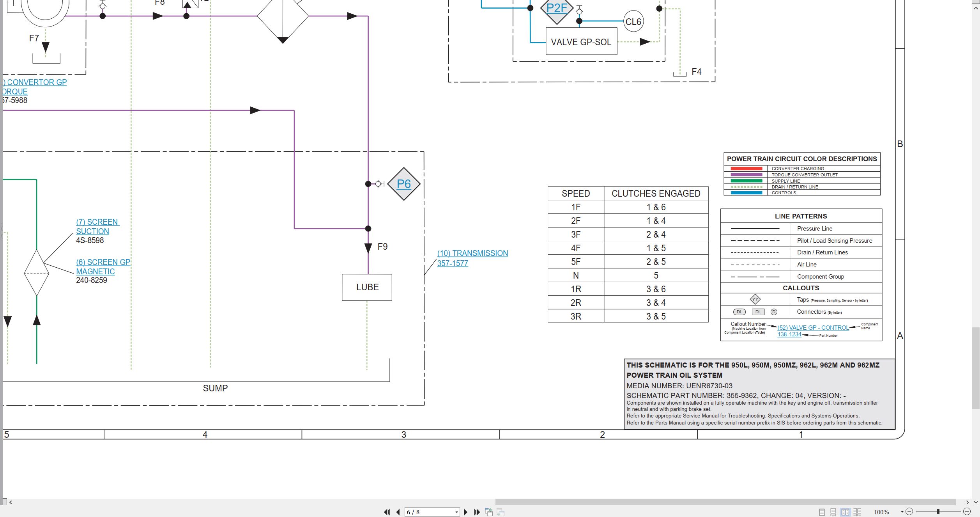Go to the first page
This screenshot has height=517, width=980.
(387, 512)
